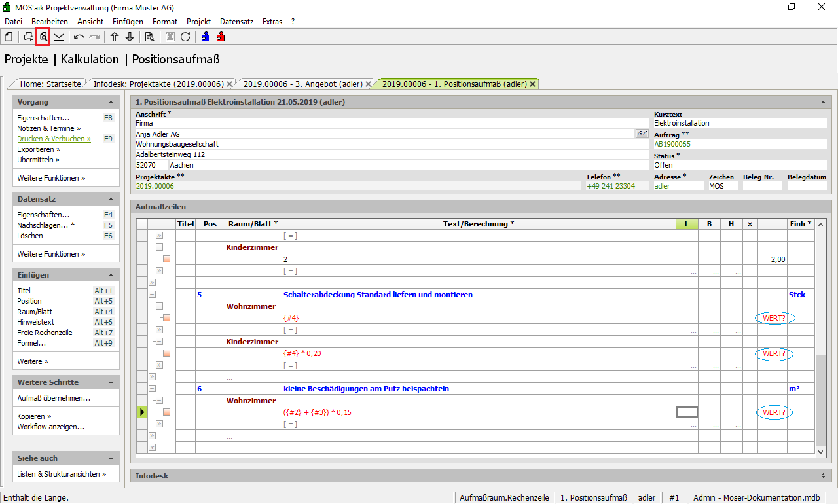Click the blue puzzle piece icon
The height and width of the screenshot is (504, 838).
point(206,37)
